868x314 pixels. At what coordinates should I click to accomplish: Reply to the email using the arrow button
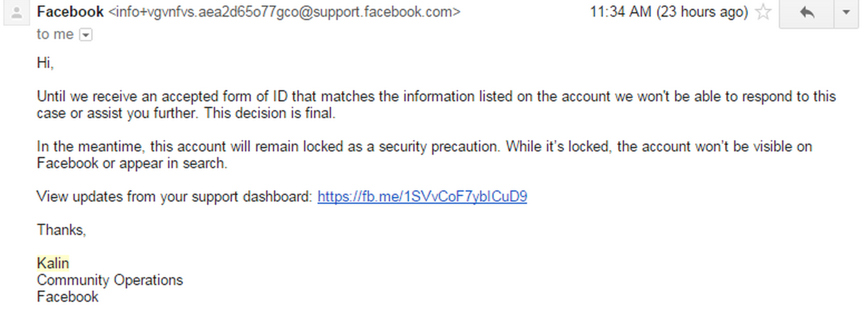tap(807, 12)
